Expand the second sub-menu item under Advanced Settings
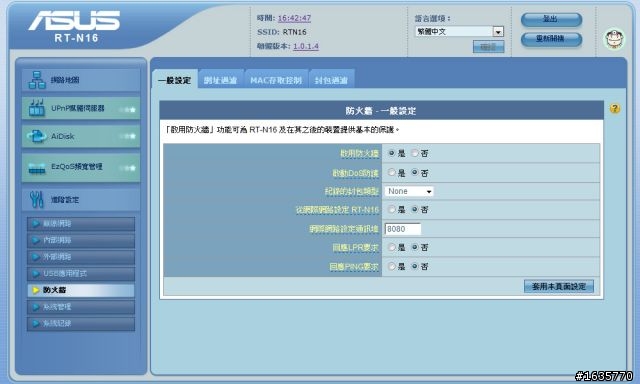The width and height of the screenshot is (640, 384). click(81, 240)
